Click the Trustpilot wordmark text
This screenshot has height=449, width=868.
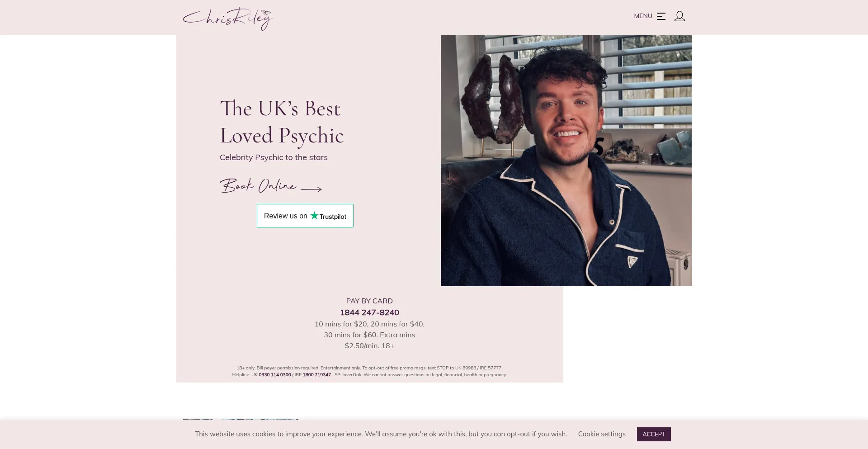pyautogui.click(x=333, y=217)
